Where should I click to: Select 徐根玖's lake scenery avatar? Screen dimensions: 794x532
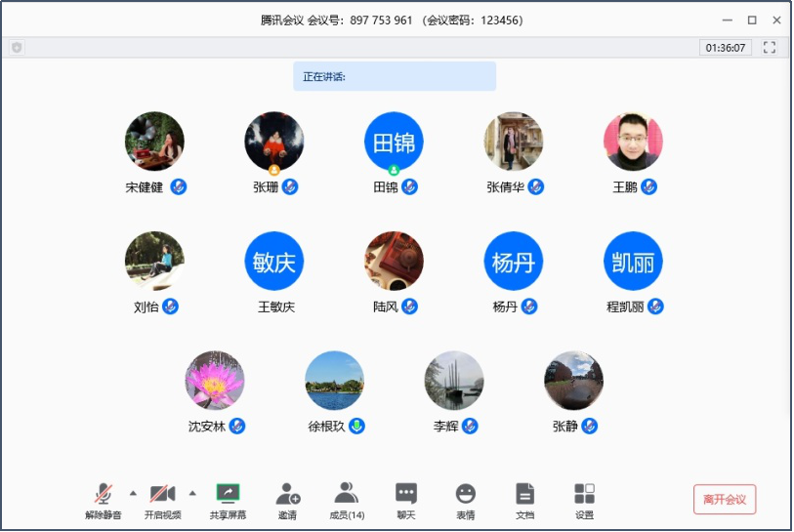334,380
